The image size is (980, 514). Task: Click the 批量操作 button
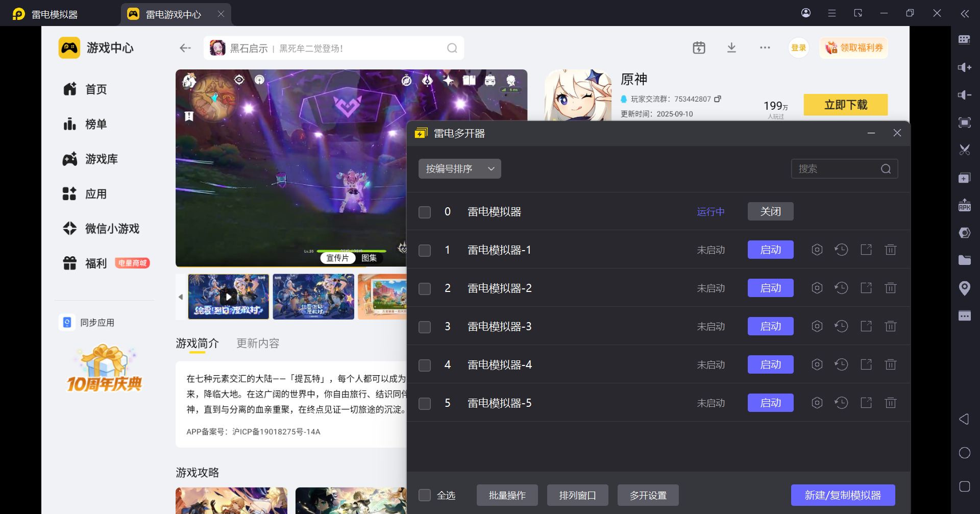click(x=507, y=495)
